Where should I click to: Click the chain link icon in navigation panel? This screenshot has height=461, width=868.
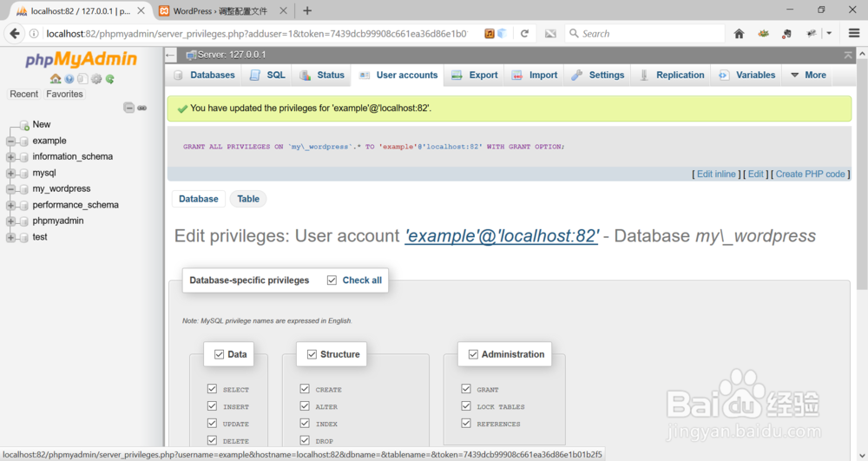pos(142,108)
